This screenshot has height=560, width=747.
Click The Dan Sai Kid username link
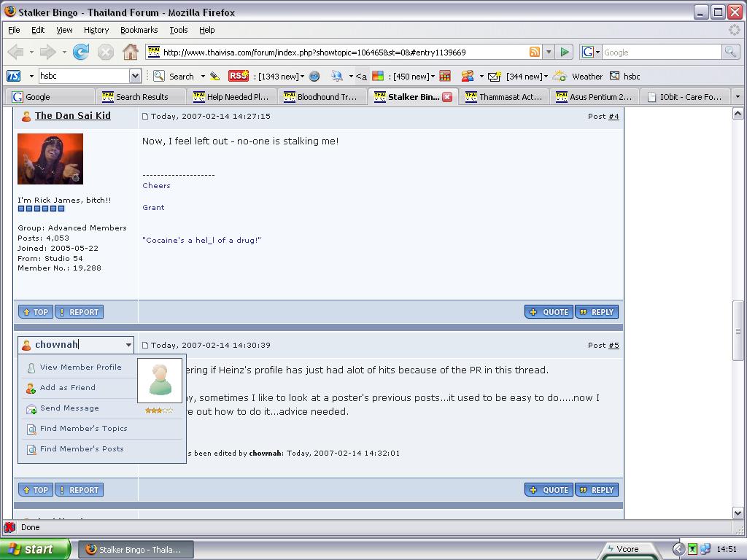(x=73, y=116)
